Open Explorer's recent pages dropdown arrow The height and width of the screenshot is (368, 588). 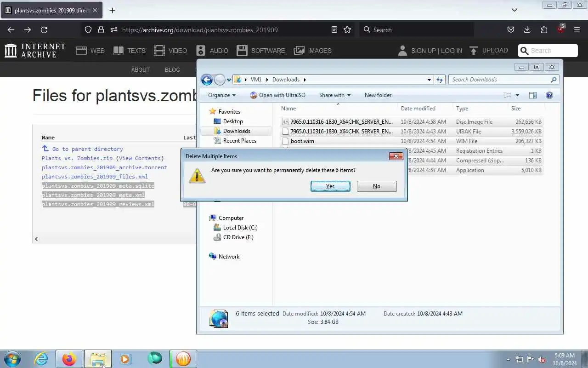tap(229, 80)
